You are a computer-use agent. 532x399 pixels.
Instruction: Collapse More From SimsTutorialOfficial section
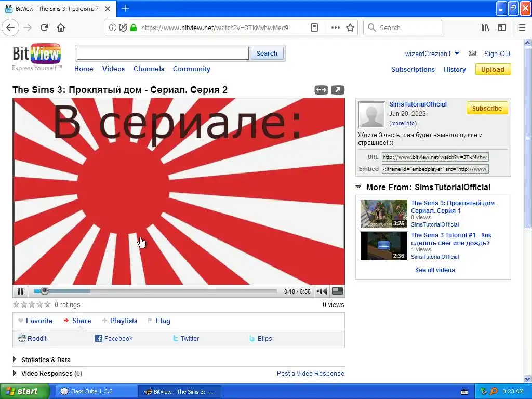click(358, 187)
